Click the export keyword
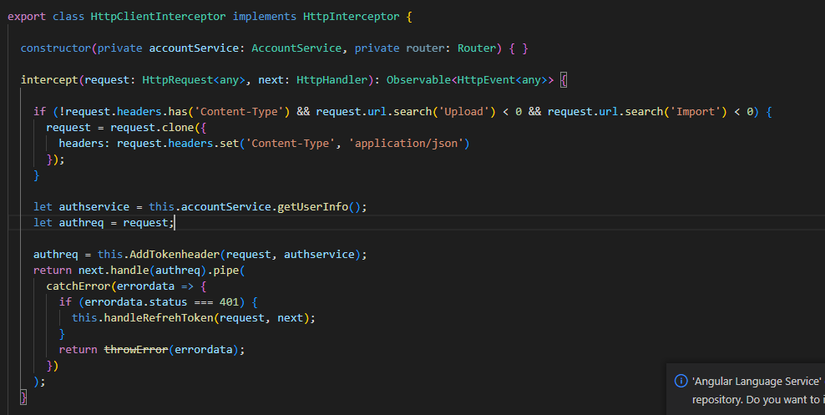The height and width of the screenshot is (415, 825). pos(27,16)
